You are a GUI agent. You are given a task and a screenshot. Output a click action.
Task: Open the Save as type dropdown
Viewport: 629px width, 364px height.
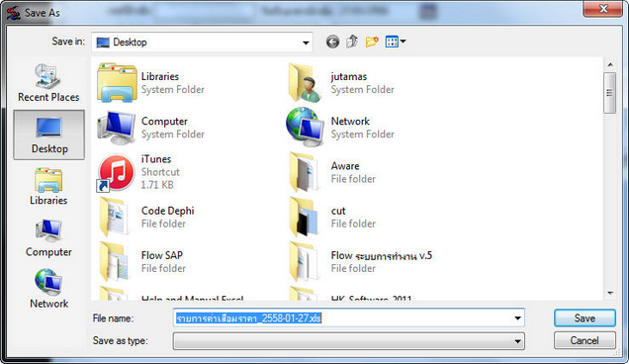click(x=348, y=341)
